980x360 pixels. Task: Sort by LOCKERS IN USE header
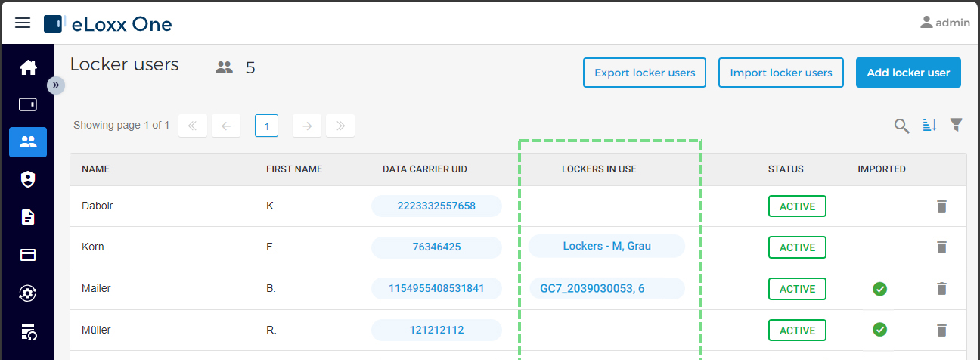tap(599, 169)
